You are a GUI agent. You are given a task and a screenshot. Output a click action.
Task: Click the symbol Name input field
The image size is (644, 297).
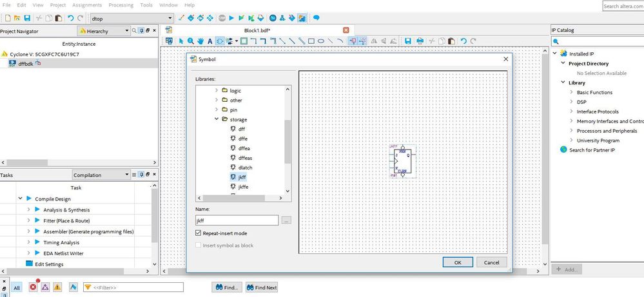click(x=237, y=220)
